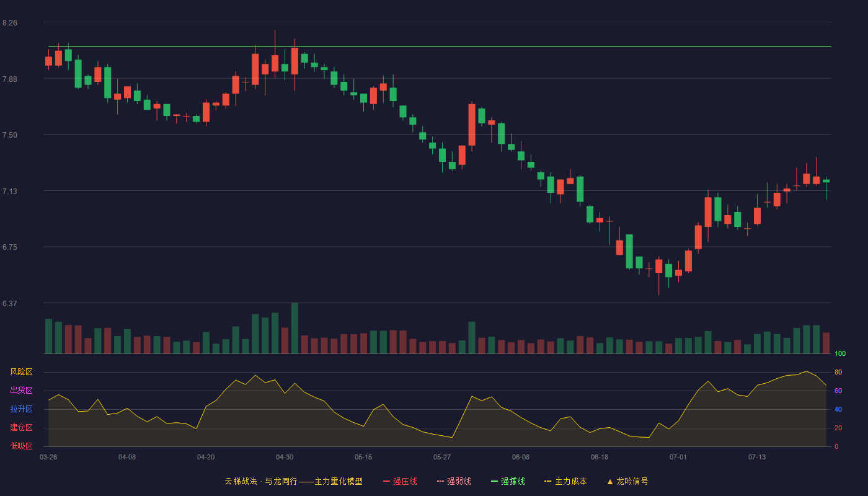Click the green horizontal support line
The height and width of the screenshot is (496, 868).
coord(440,46)
